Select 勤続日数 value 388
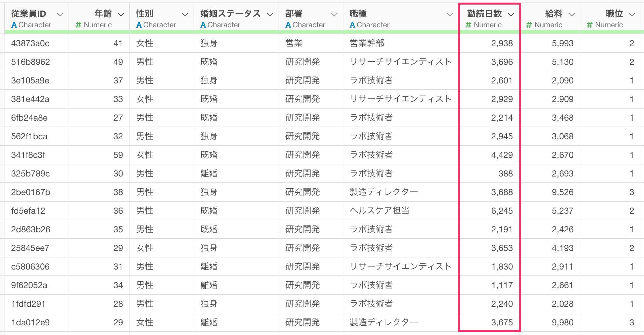The image size is (644, 335). tap(506, 174)
